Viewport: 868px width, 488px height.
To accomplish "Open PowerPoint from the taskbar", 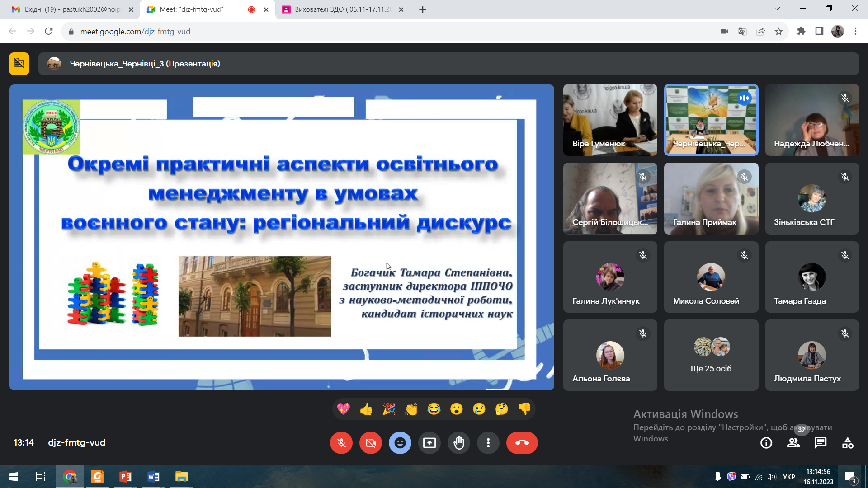I will click(126, 477).
